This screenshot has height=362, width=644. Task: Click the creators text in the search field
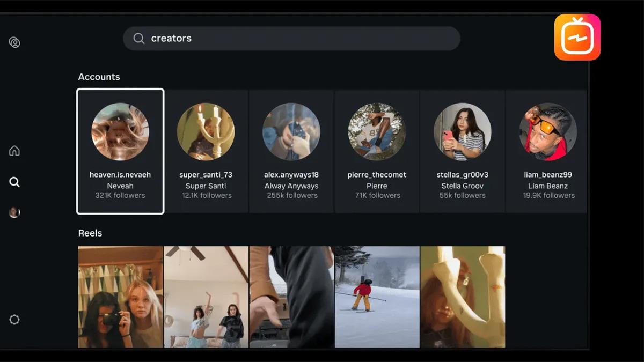pyautogui.click(x=172, y=38)
